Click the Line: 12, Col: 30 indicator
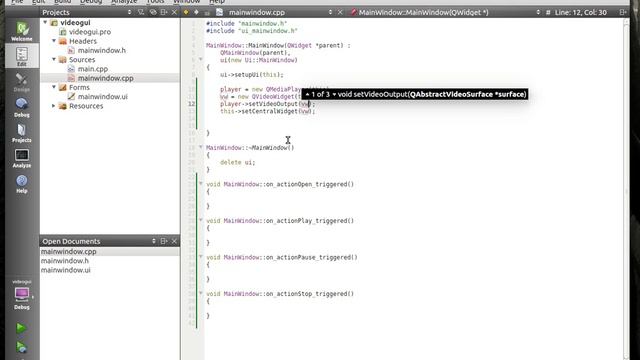This screenshot has width=640, height=360. 580,12
